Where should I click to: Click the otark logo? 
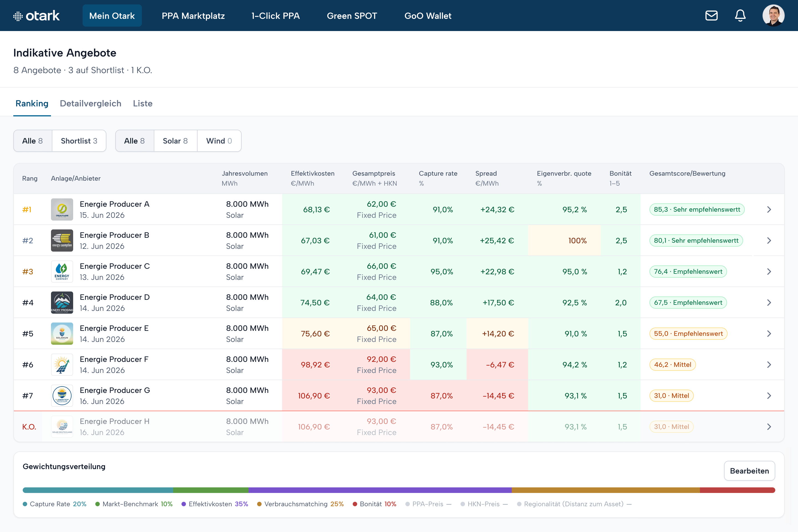[36, 16]
